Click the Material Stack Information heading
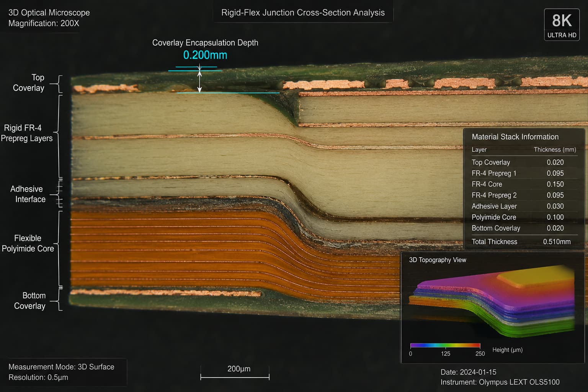This screenshot has width=588, height=392. point(515,137)
